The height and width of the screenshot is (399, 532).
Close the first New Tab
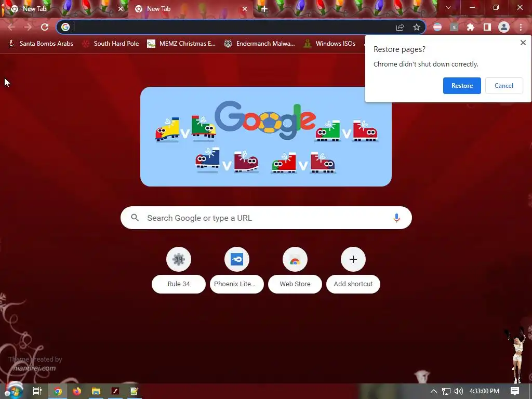121,9
